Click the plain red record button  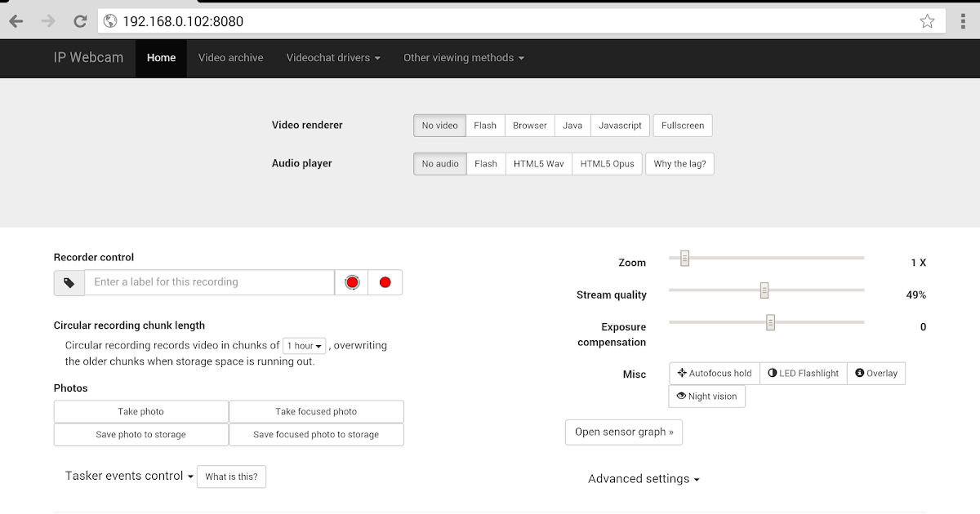pyautogui.click(x=385, y=282)
